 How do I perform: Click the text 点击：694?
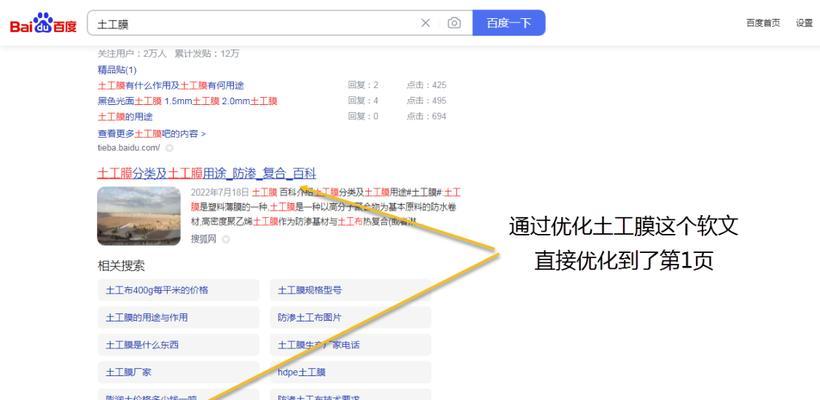[426, 117]
